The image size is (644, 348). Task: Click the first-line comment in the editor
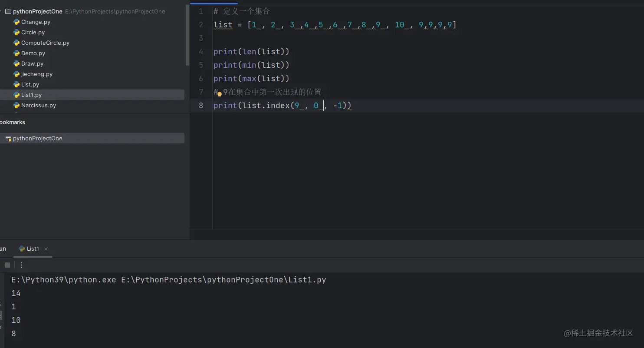(242, 11)
